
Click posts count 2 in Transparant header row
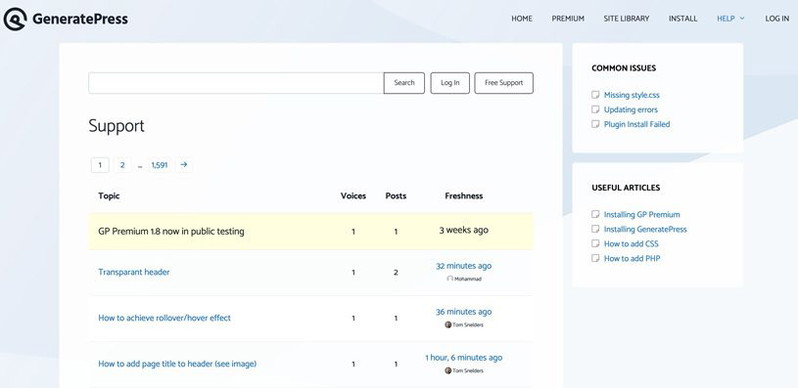[x=396, y=272]
